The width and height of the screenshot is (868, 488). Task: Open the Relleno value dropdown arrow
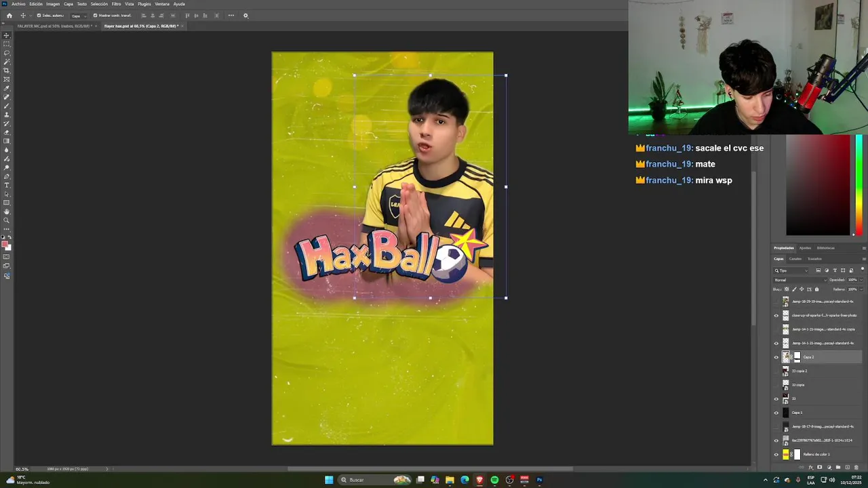[861, 289]
